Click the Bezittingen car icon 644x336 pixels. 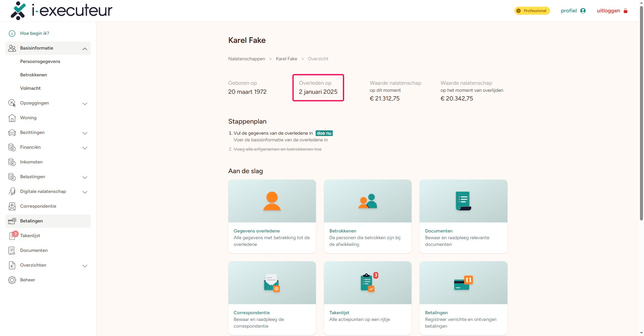pos(12,133)
